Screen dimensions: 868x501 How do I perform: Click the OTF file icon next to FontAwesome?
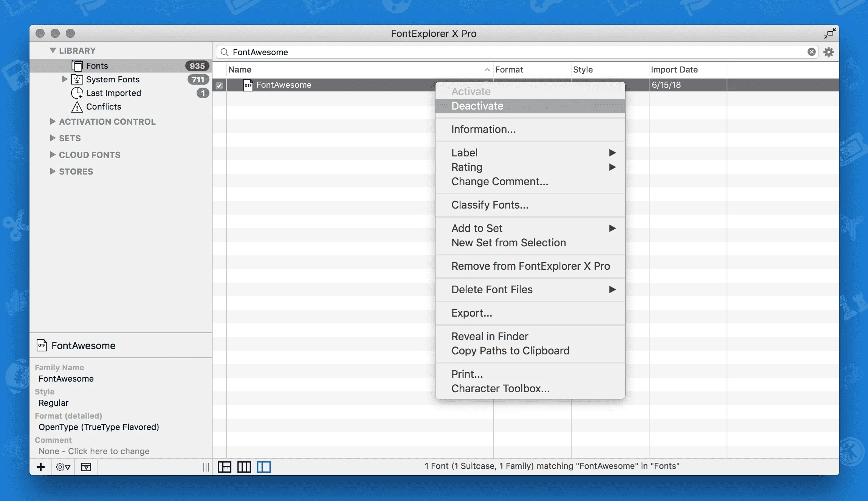(x=248, y=85)
